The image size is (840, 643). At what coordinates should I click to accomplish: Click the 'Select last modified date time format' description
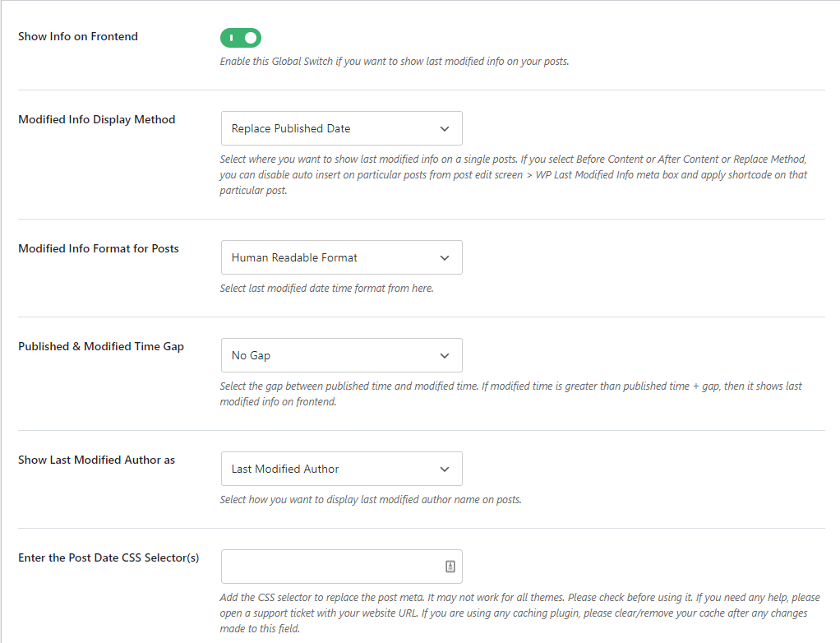(327, 289)
